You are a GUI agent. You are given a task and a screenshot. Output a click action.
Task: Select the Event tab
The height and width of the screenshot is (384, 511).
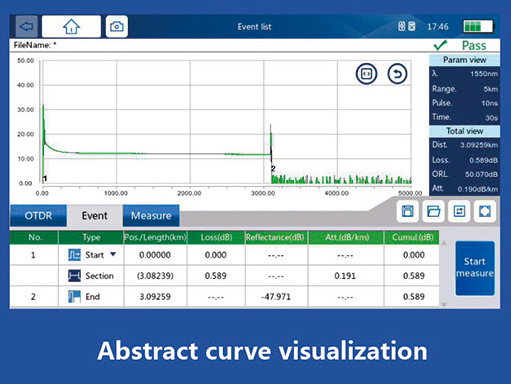pyautogui.click(x=95, y=216)
